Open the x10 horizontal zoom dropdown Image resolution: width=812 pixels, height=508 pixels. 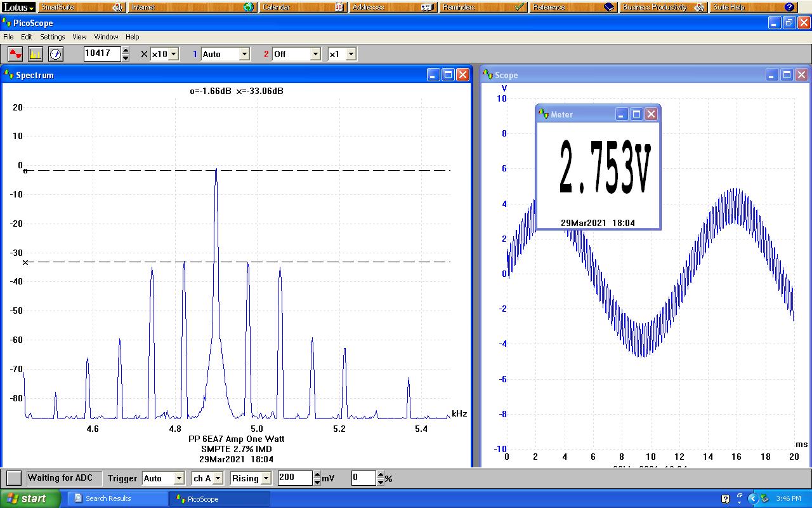tap(173, 54)
